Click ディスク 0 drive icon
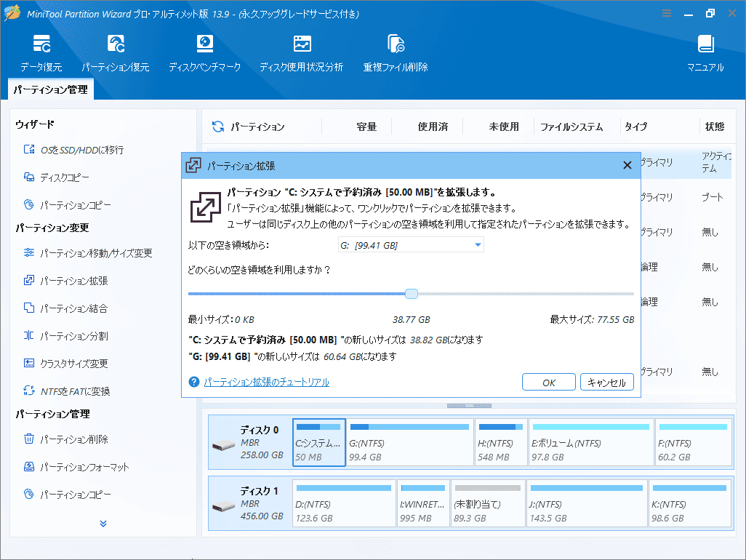Image resolution: width=746 pixels, height=560 pixels. coord(223,445)
